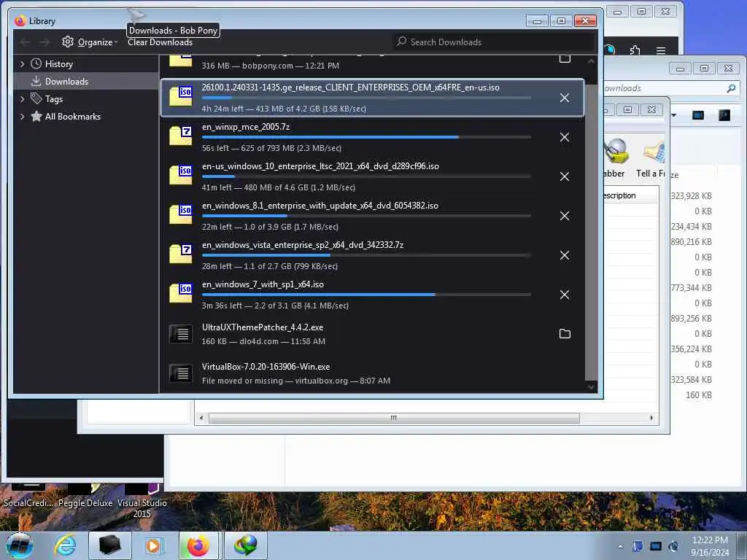Image resolution: width=747 pixels, height=560 pixels.
Task: Click the progress bar of en_winxp_mce_2005.7z
Action: tap(366, 137)
